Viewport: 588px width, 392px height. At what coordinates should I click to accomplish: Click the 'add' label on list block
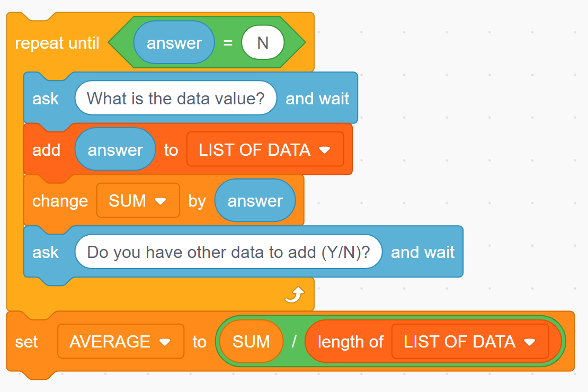click(x=46, y=150)
